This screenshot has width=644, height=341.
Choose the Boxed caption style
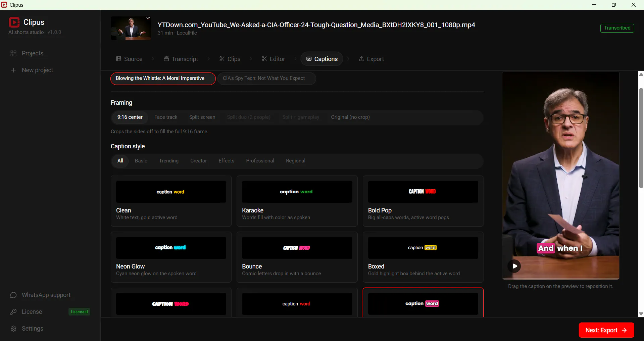(423, 257)
